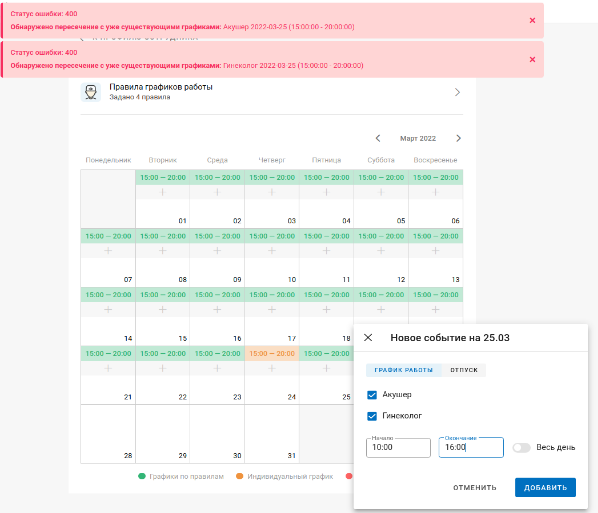The image size is (598, 513).
Task: Select the График работы tab
Action: 403,370
